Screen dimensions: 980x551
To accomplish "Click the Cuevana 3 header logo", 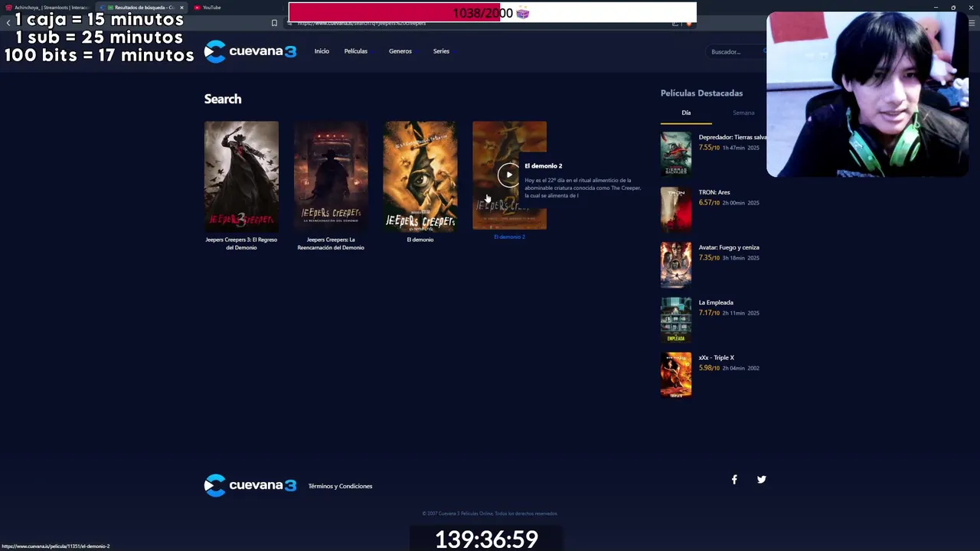I will (x=250, y=51).
